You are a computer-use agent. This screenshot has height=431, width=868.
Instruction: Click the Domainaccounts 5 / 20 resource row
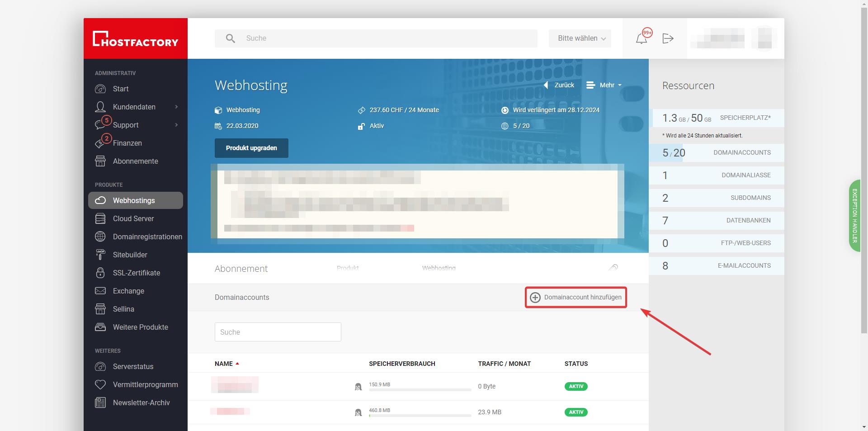717,153
